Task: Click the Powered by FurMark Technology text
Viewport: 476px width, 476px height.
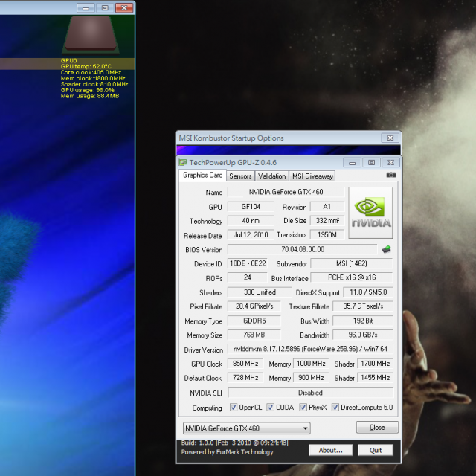Action: 227,452
